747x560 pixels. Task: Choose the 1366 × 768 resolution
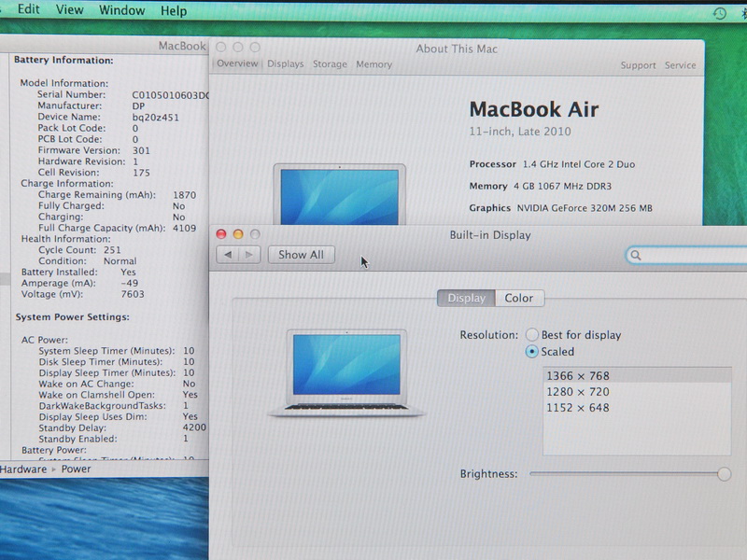click(637, 376)
